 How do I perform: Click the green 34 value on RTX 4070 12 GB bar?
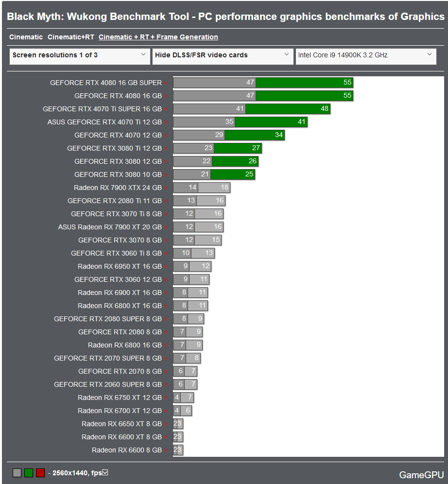[279, 135]
